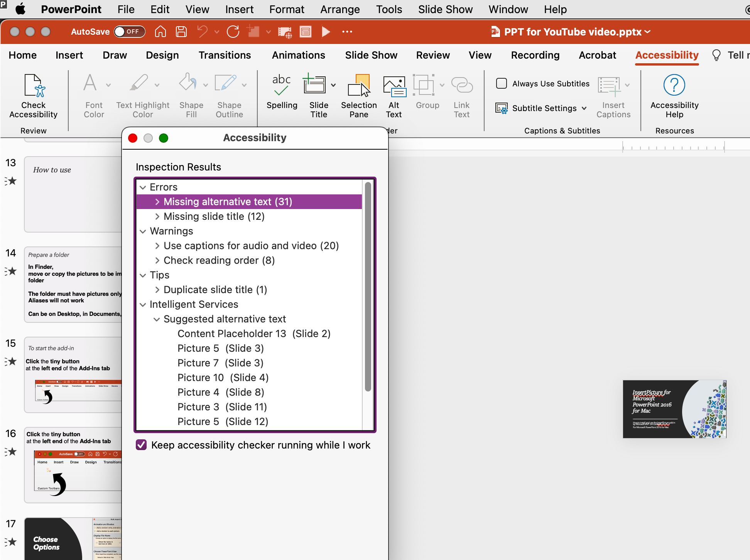Viewport: 750px width, 560px height.
Task: Click the Tell me lightbulb icon
Action: (716, 55)
